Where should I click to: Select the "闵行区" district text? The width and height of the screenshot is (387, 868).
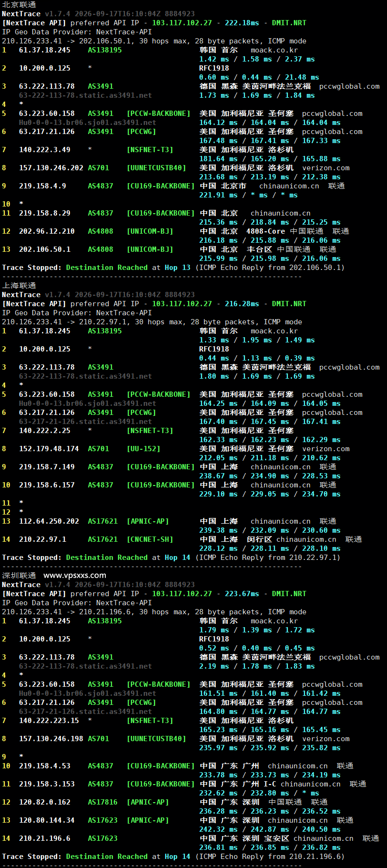click(259, 539)
